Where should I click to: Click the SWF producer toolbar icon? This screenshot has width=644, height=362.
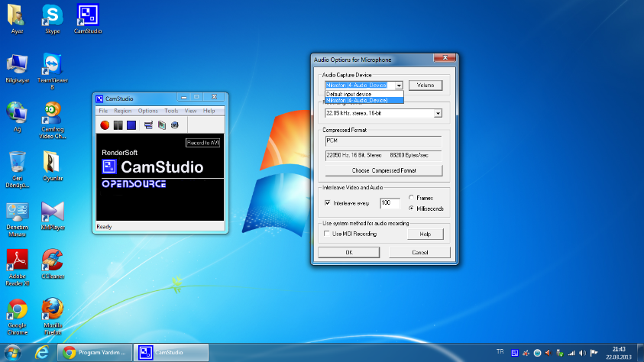174,124
